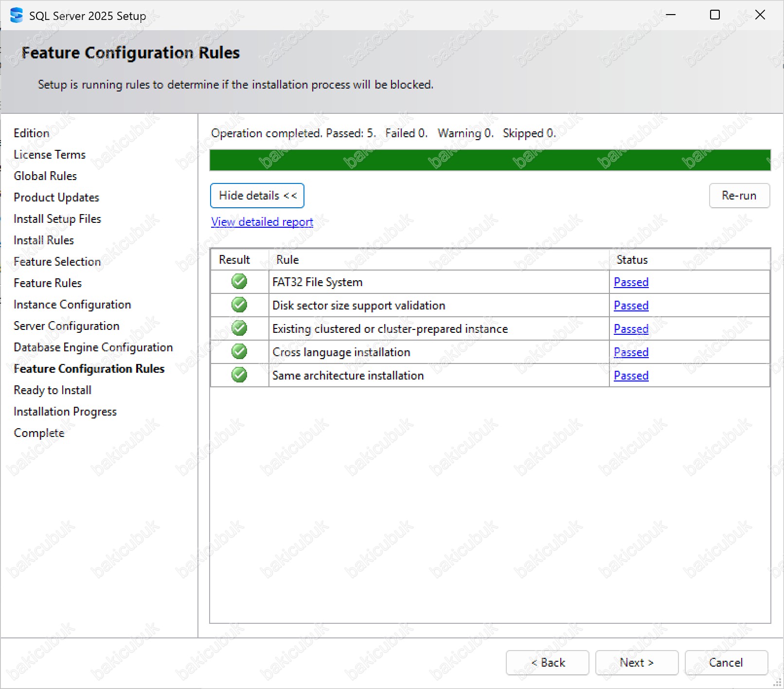The image size is (784, 689).
Task: Click check icon beside Existing clustered instance rule
Action: [x=239, y=328]
